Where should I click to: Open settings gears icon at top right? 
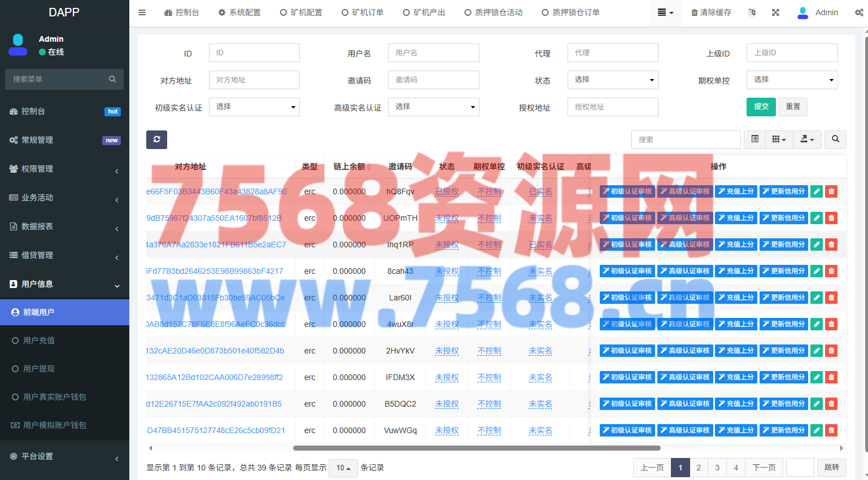858,12
